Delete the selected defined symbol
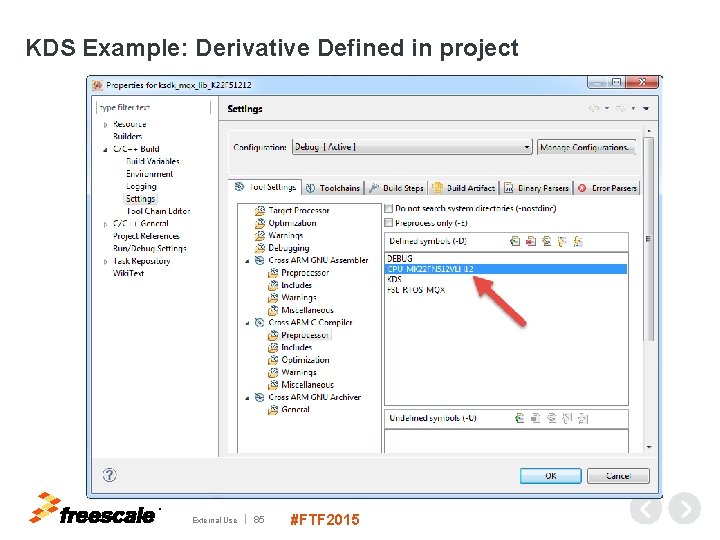This screenshot has width=720, height=540. pyautogui.click(x=531, y=241)
